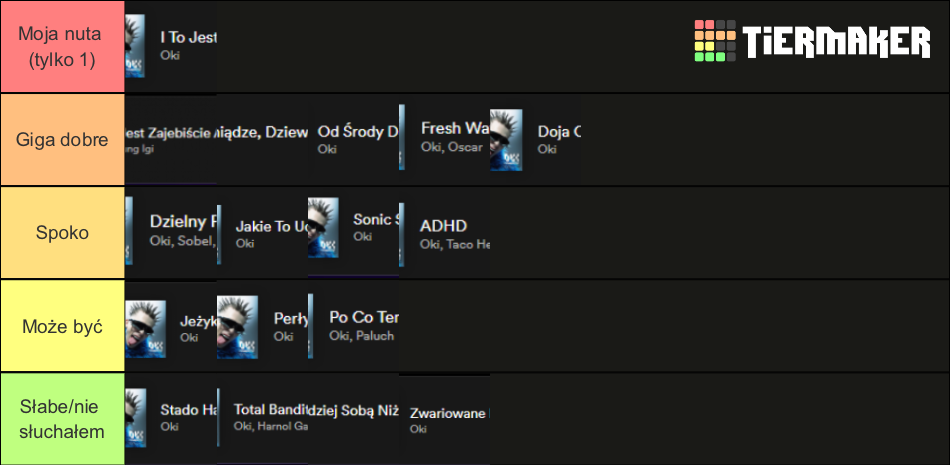Select the 'Stado Ha' song tile

point(171,420)
